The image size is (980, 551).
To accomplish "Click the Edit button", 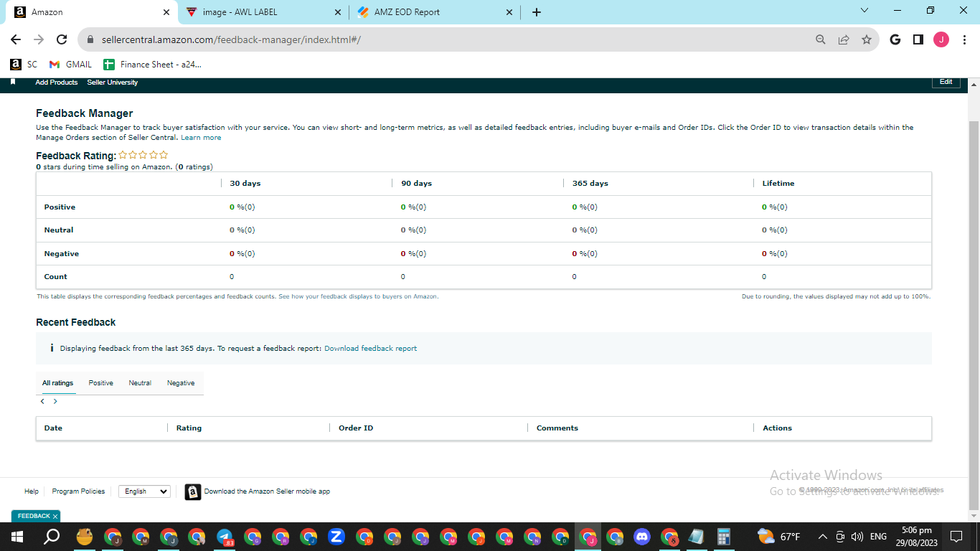I will point(946,82).
